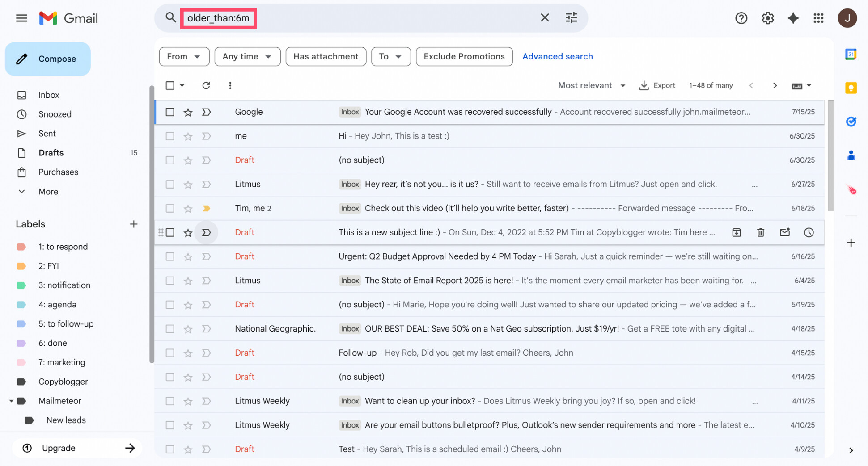Viewport: 868px width, 466px height.
Task: Check the select-all checkbox above the list
Action: coord(170,85)
